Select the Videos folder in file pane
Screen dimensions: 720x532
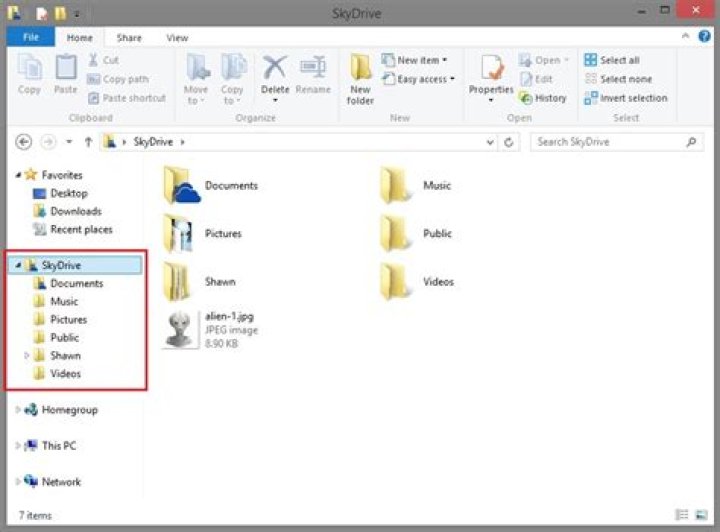click(417, 281)
